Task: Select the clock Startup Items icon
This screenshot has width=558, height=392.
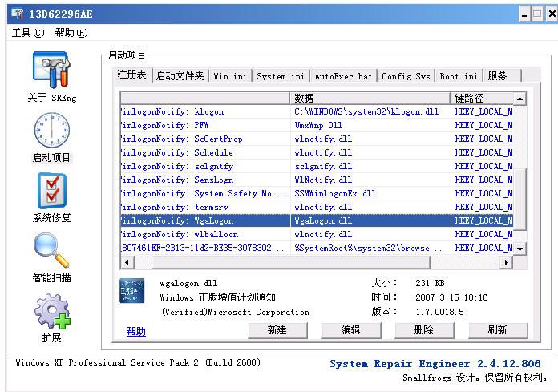Action: [x=51, y=131]
